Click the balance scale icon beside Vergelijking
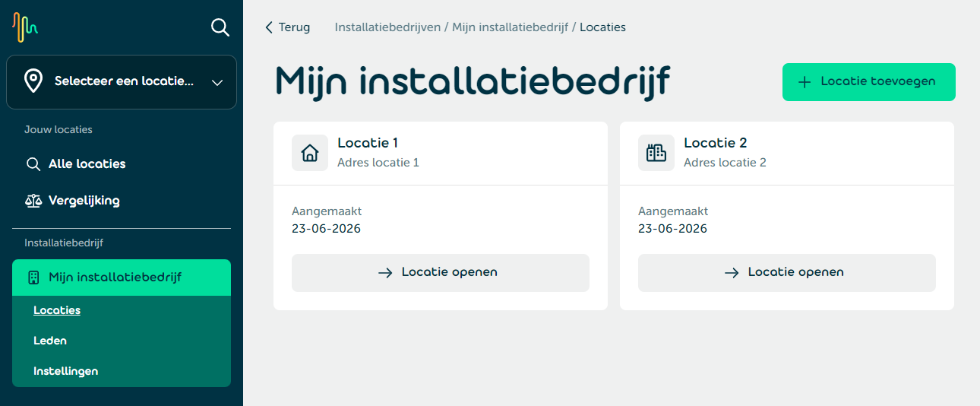The image size is (980, 406). [33, 201]
